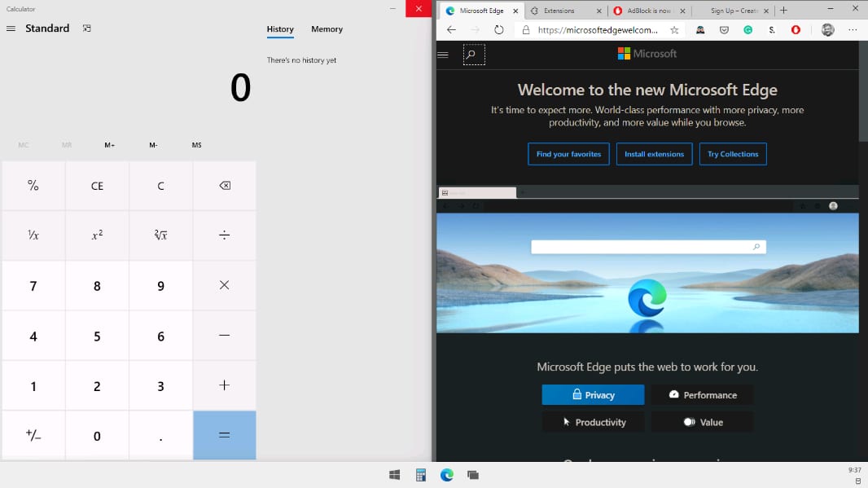Select the Value option
Screen dimensions: 868x488
point(702,422)
